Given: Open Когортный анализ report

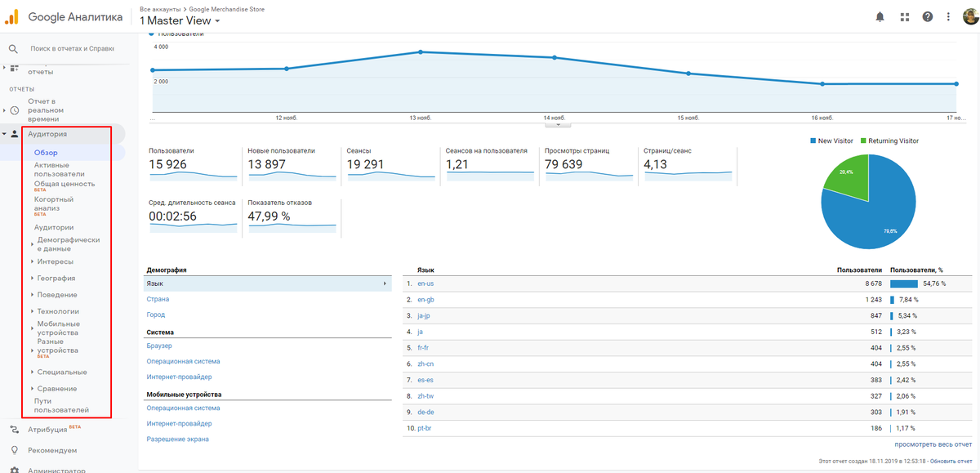Looking at the screenshot, I should coord(54,203).
